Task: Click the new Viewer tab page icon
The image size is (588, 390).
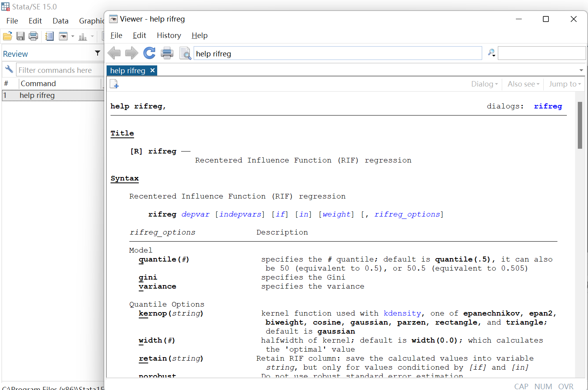Action: pyautogui.click(x=114, y=84)
